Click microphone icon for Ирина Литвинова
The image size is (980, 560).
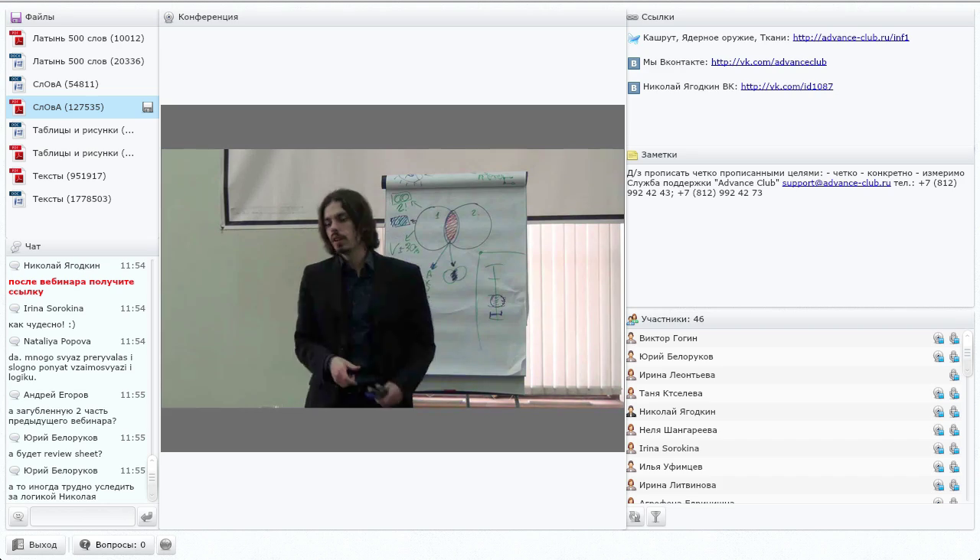(954, 485)
